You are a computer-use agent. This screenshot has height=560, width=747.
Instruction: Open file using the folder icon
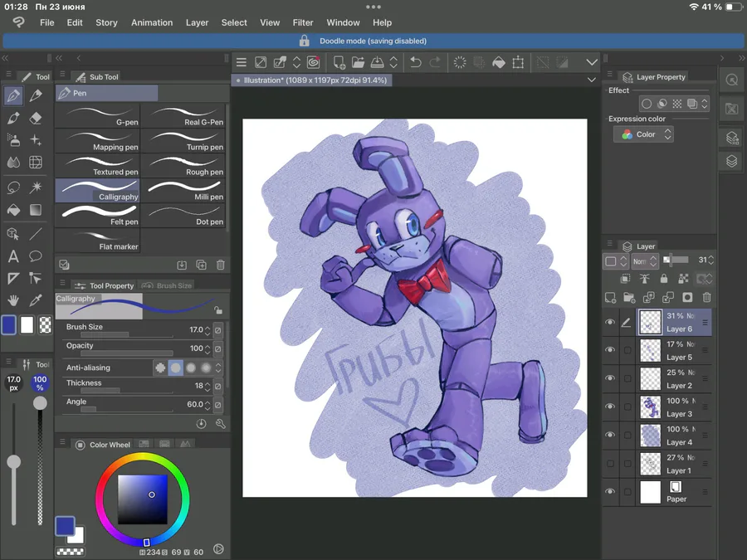tap(358, 62)
